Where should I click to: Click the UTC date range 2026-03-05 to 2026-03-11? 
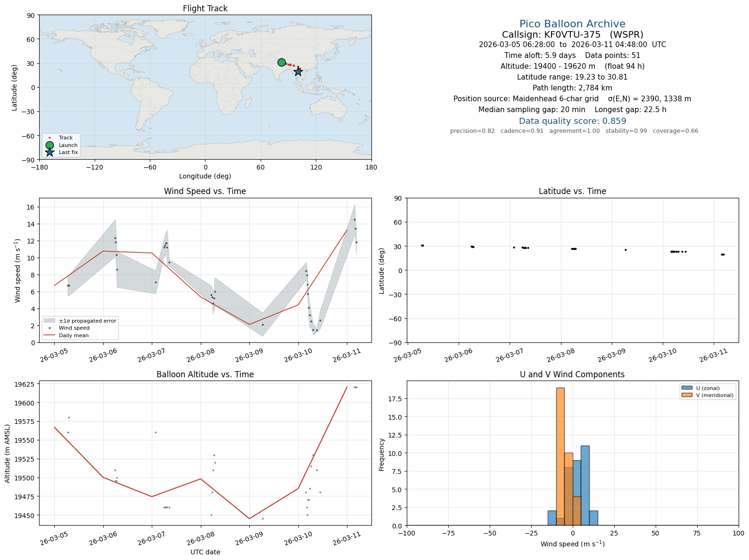(572, 45)
